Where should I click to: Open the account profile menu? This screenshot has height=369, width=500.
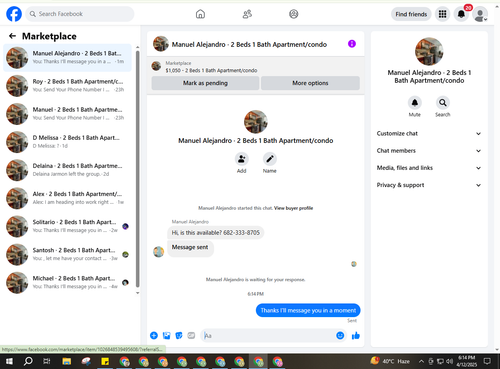tap(480, 14)
